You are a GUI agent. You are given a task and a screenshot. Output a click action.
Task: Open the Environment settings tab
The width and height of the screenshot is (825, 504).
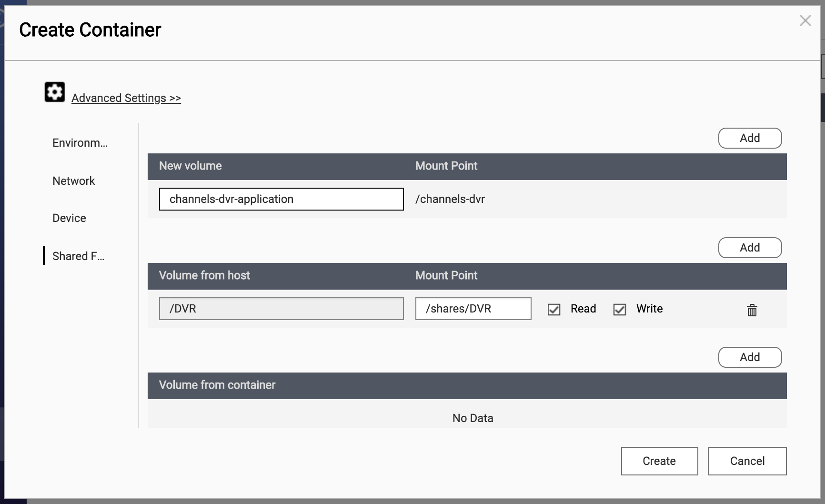pos(80,143)
